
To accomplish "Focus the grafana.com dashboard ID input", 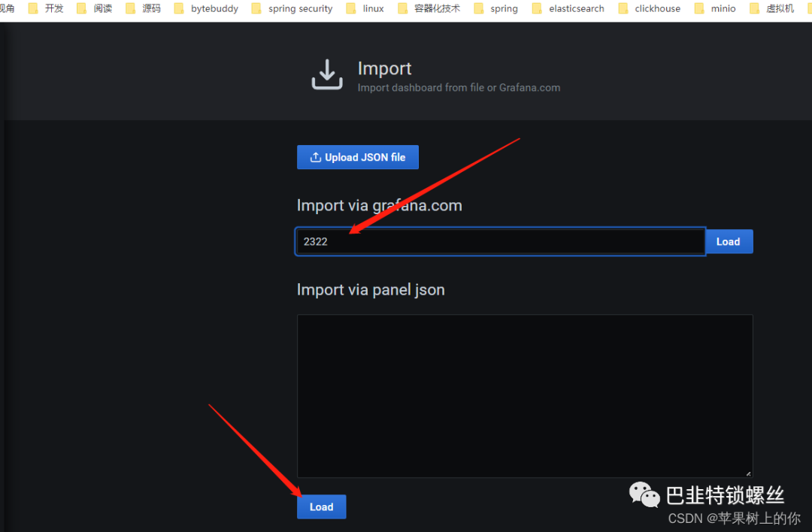I will coord(500,242).
